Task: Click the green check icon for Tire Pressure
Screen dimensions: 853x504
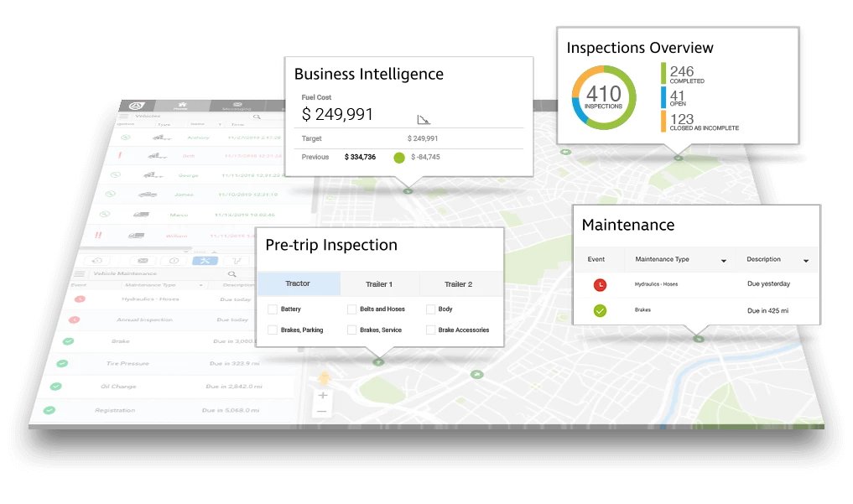Action: (x=62, y=363)
